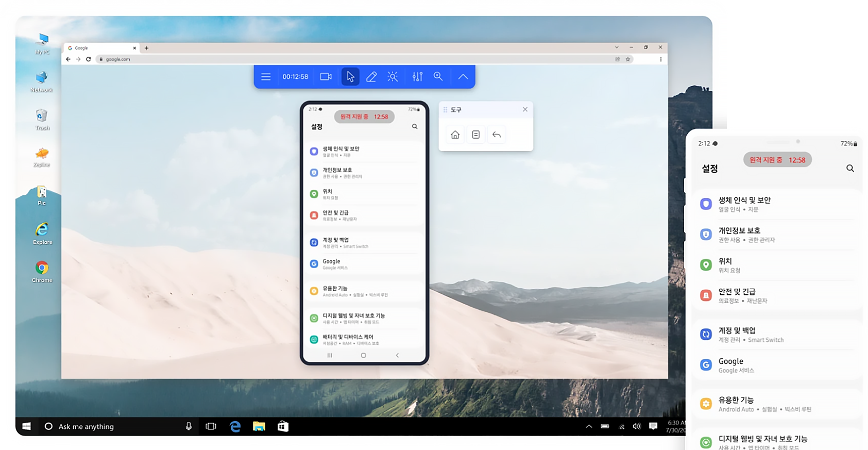The height and width of the screenshot is (450, 868).
Task: Open 디지털 웰빙 및 자녀 보호 기능 in mirrored phone
Action: pos(365,319)
